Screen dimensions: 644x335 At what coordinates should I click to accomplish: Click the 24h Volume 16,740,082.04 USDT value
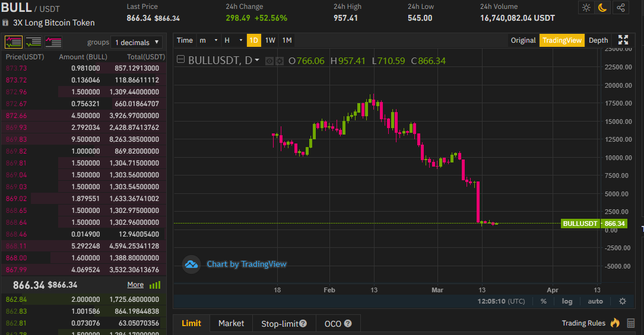[517, 18]
